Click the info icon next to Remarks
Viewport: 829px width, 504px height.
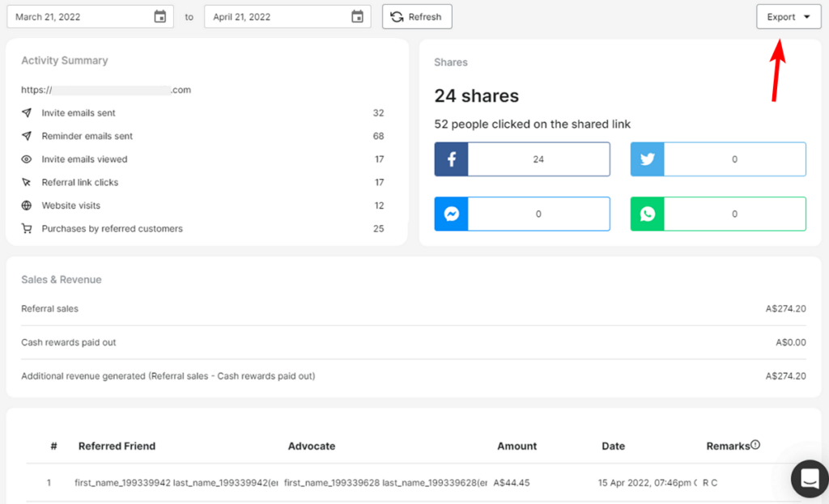[x=756, y=444]
